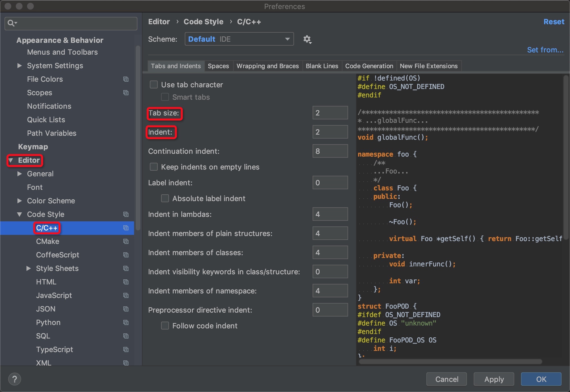Click the search magnifier icon in sidebar
Screen dimensions: 570x392
tap(12, 23)
